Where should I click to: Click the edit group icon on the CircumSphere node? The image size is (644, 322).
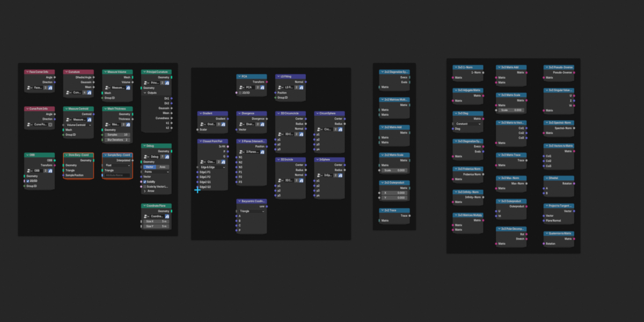click(341, 129)
